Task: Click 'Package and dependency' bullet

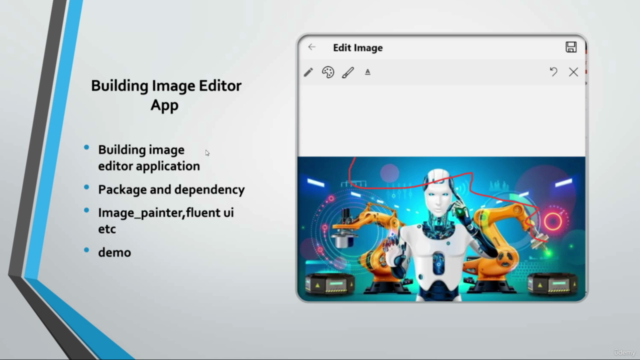Action: point(171,189)
